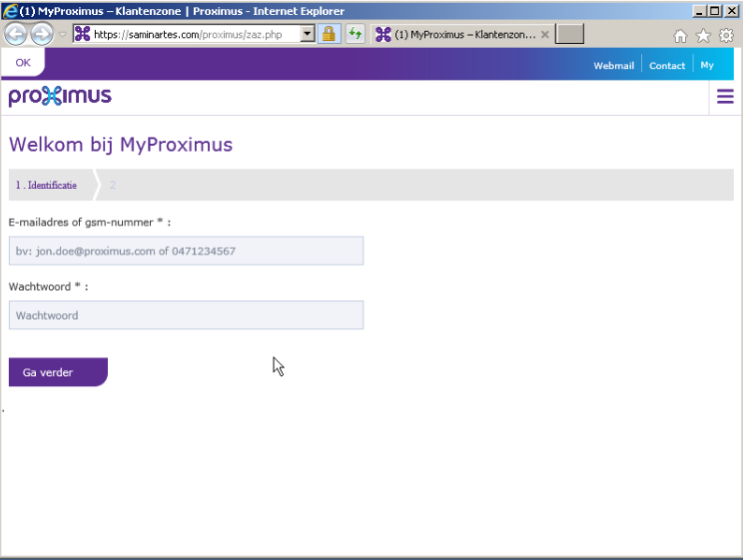Go to the browser Home page icon
Viewport: 743px width, 560px height.
point(680,36)
